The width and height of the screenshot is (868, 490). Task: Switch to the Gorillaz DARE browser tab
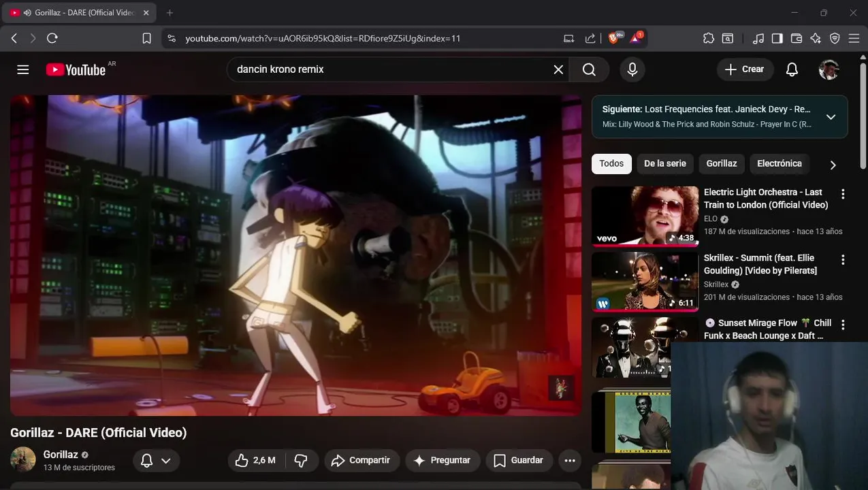(x=80, y=13)
